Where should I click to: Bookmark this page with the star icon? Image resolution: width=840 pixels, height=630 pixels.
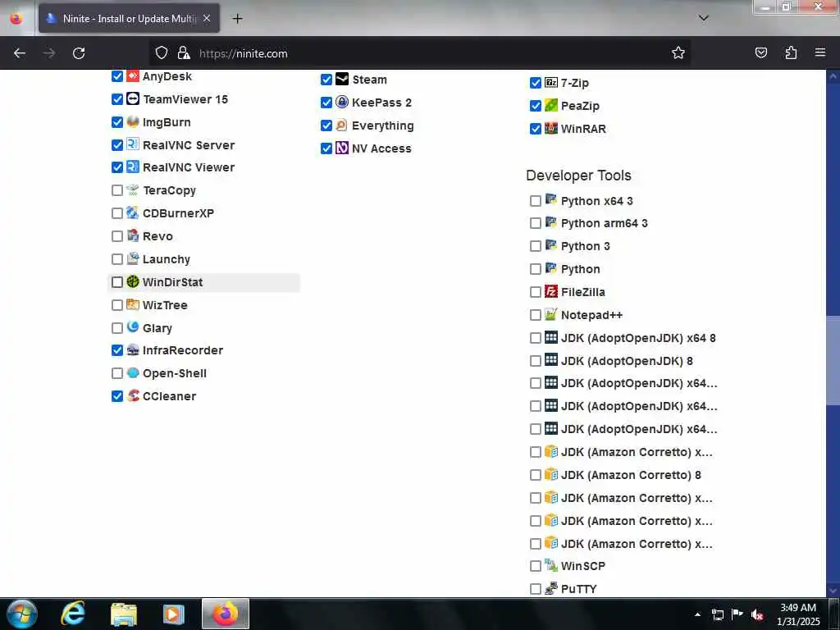(x=678, y=52)
